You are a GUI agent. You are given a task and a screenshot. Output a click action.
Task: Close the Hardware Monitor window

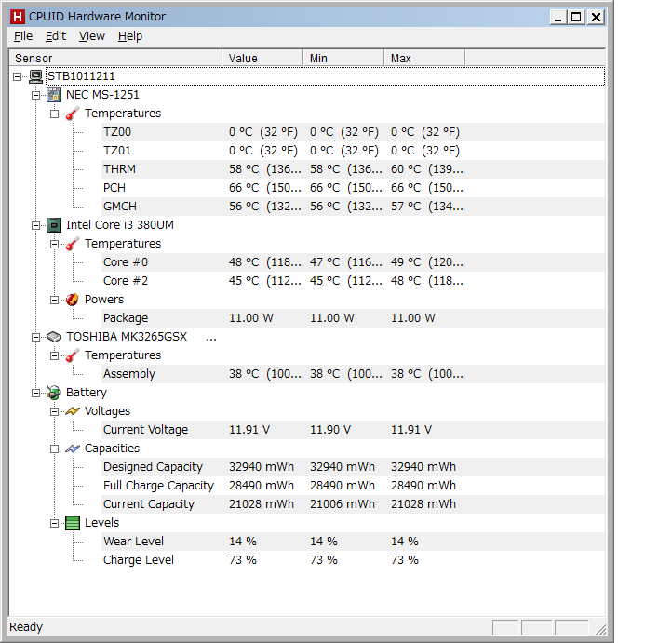[x=596, y=17]
